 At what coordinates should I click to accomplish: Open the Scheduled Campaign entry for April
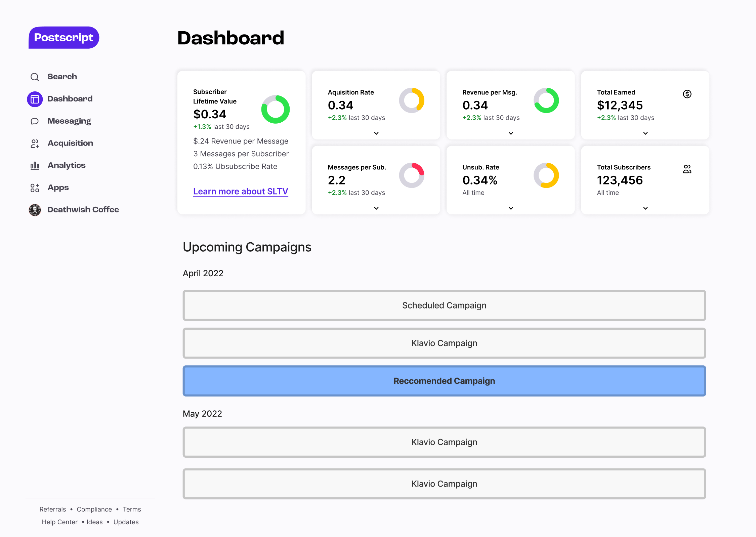coord(444,305)
